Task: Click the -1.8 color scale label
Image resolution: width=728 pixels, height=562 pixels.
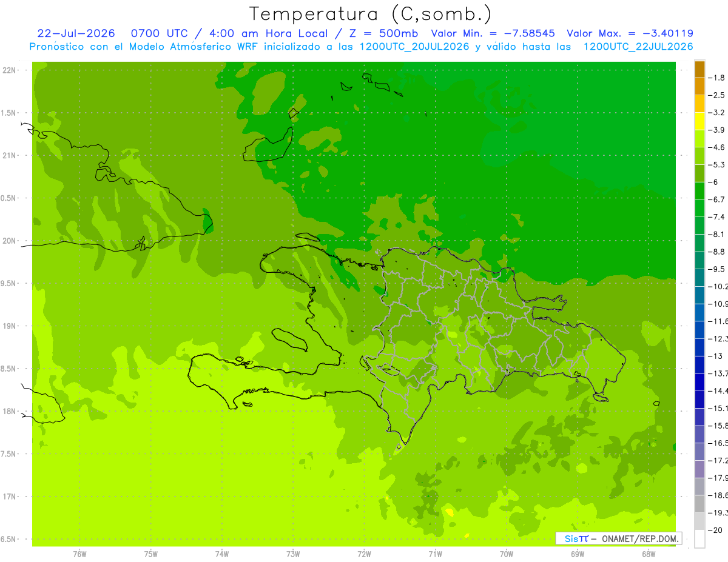Action: click(718, 78)
